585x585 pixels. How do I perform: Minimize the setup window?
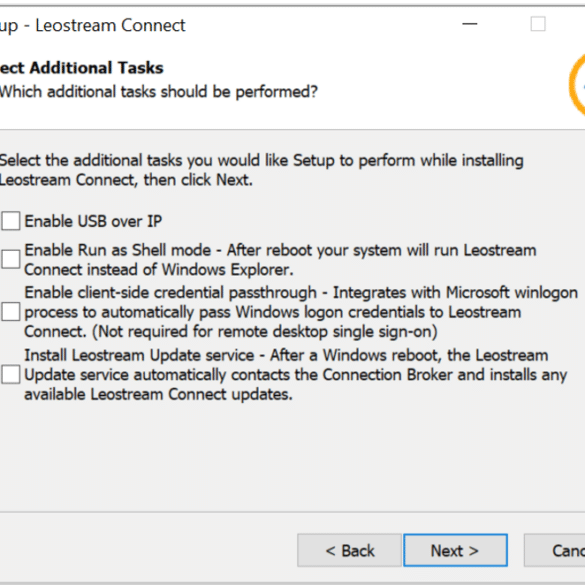click(x=470, y=24)
